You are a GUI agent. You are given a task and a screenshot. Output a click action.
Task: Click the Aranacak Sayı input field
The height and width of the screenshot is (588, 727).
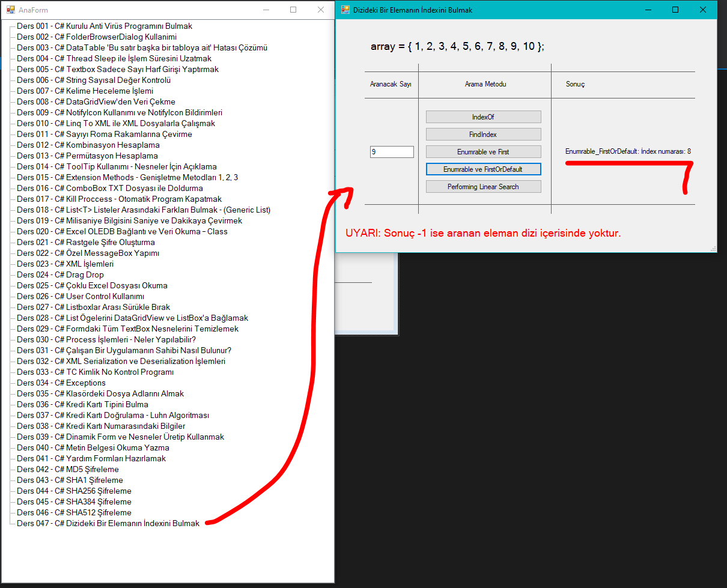coord(392,152)
